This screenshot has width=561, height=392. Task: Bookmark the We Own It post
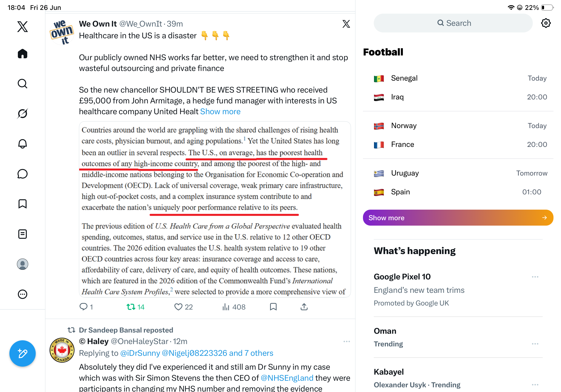tap(273, 307)
